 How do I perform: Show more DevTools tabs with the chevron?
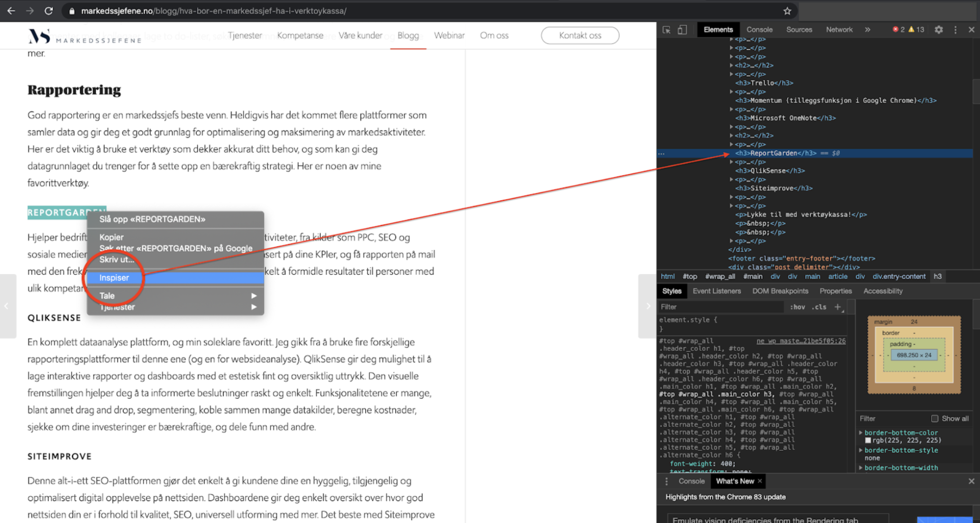[x=868, y=30]
